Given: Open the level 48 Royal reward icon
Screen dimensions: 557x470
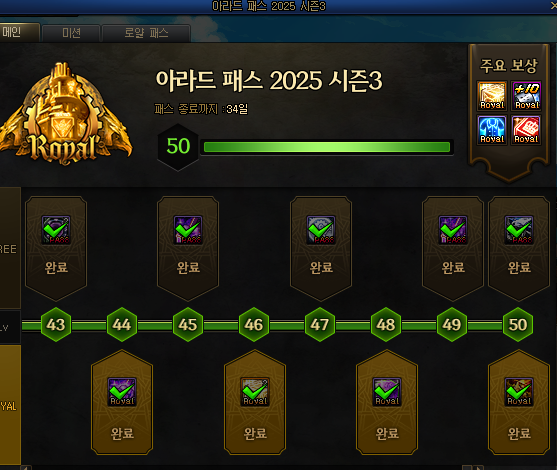Looking at the screenshot, I should click(x=387, y=392).
